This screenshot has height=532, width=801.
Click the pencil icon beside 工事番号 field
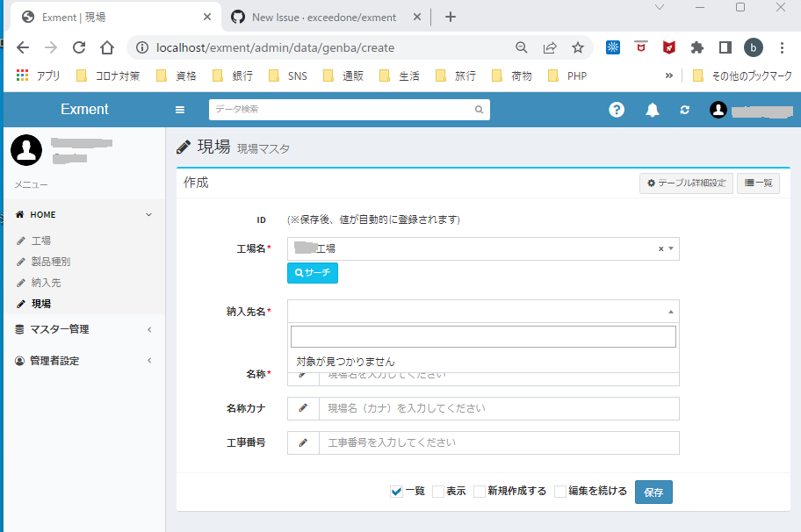point(303,442)
